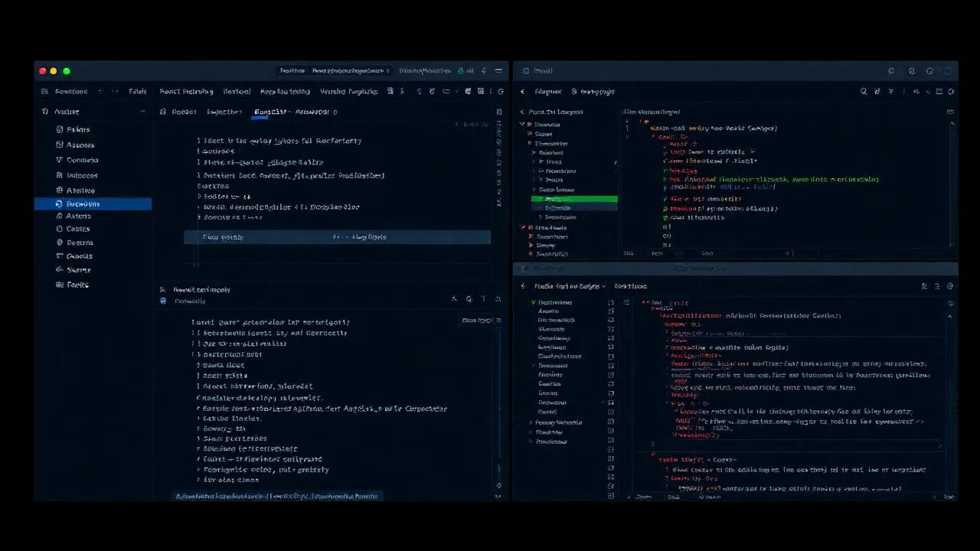Click the back arrow in top-right window toolbar

point(523,92)
